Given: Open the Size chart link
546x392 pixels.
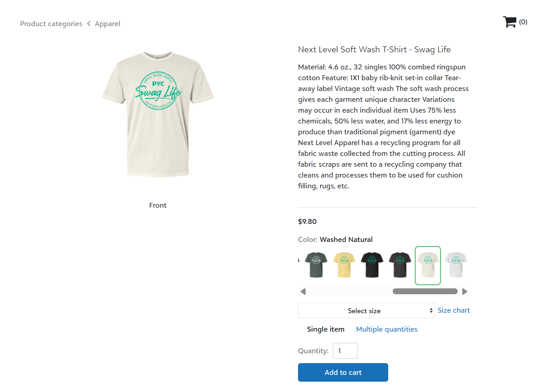Looking at the screenshot, I should [x=454, y=310].
